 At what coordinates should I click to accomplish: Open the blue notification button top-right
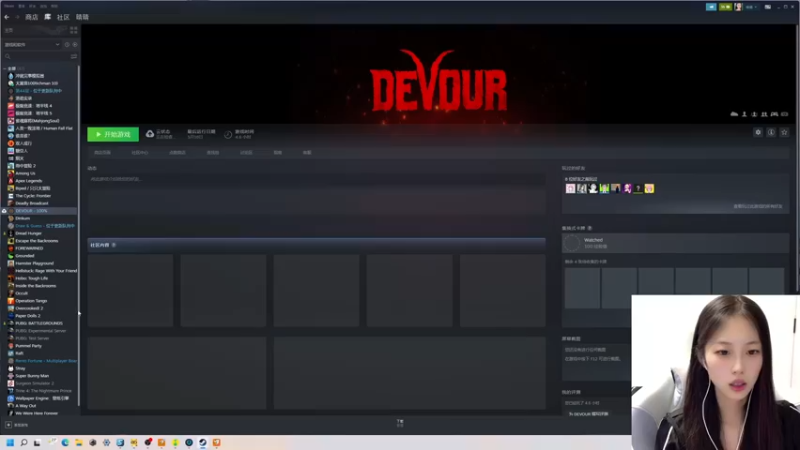click(x=711, y=7)
